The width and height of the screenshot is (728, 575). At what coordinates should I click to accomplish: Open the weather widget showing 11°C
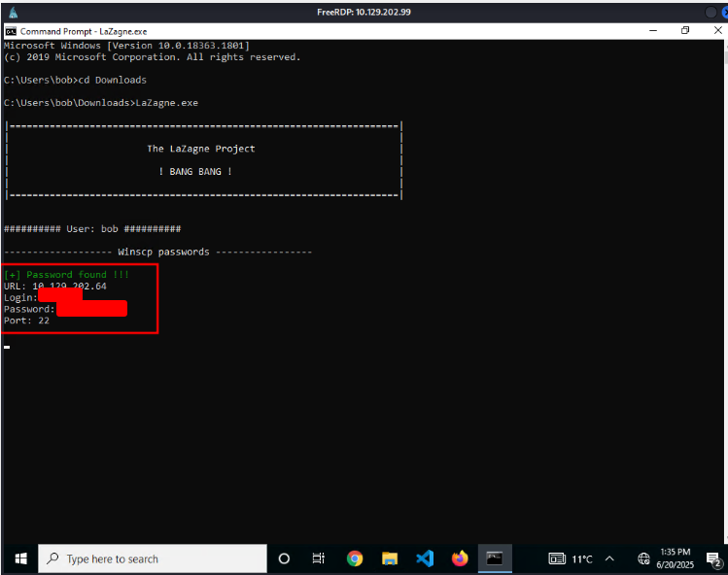(x=572, y=558)
